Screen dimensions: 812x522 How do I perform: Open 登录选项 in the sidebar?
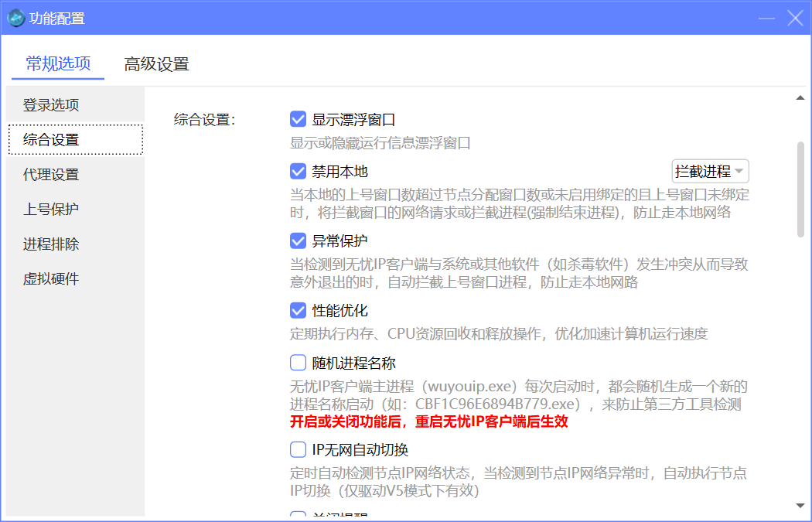pyautogui.click(x=51, y=105)
